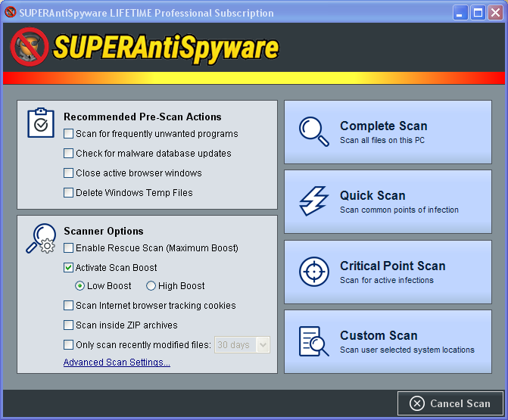Click the Recommended Pre-Scan Actions heading

tap(142, 117)
